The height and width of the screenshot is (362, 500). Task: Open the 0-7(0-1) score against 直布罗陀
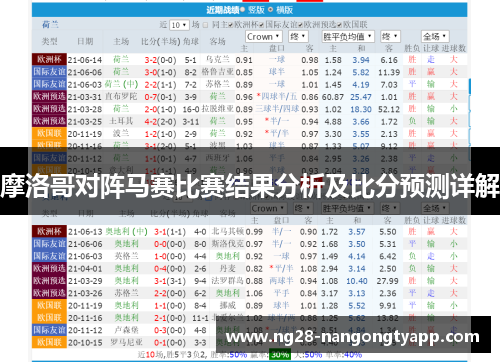160,97
